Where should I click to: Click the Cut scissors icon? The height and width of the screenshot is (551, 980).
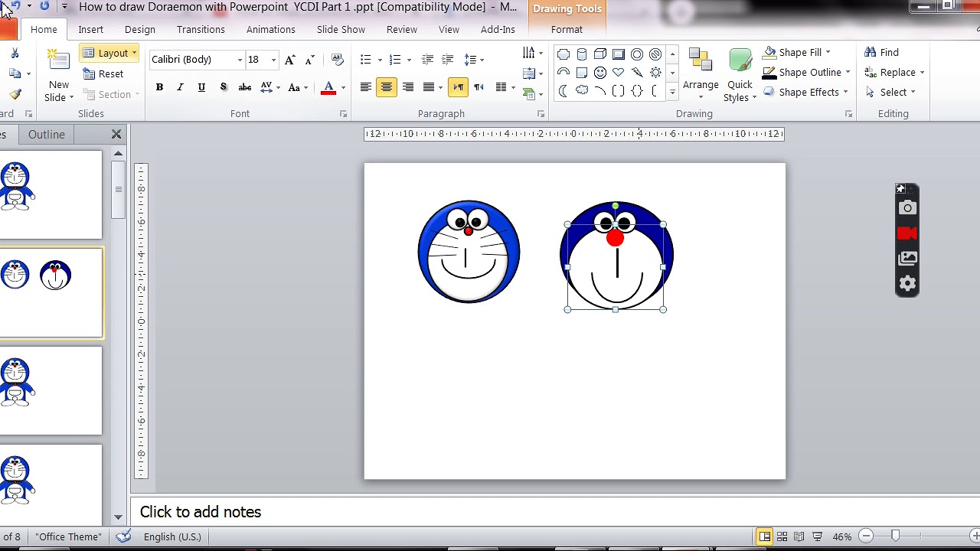[x=15, y=53]
